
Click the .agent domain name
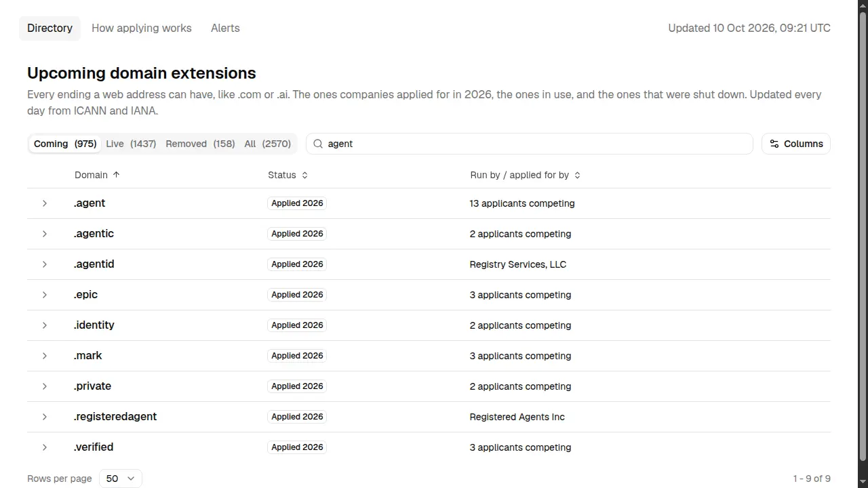tap(90, 203)
